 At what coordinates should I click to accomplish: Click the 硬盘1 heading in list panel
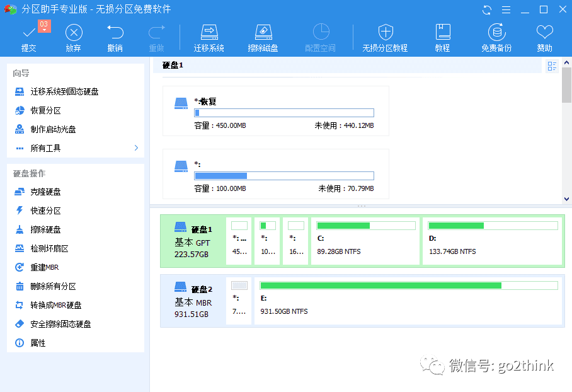173,66
